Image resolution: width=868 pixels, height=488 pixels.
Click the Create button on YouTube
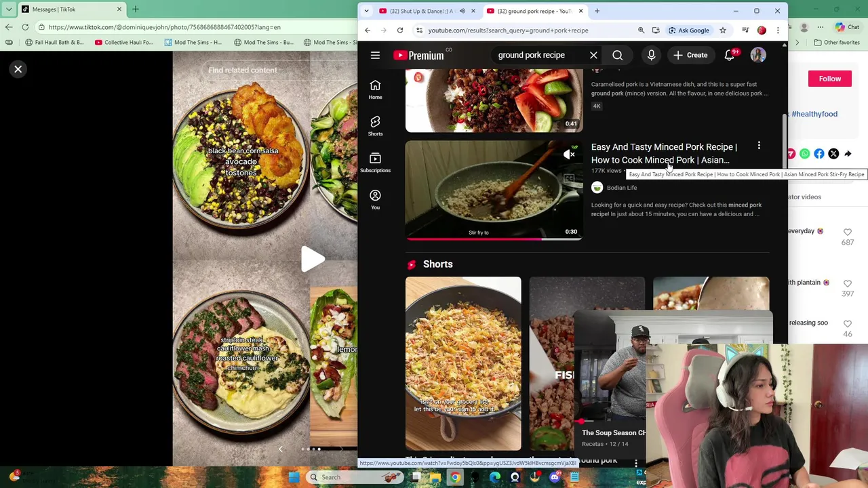click(690, 56)
